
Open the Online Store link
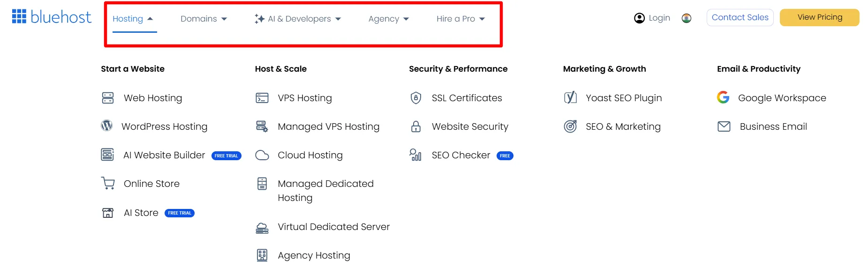(151, 184)
